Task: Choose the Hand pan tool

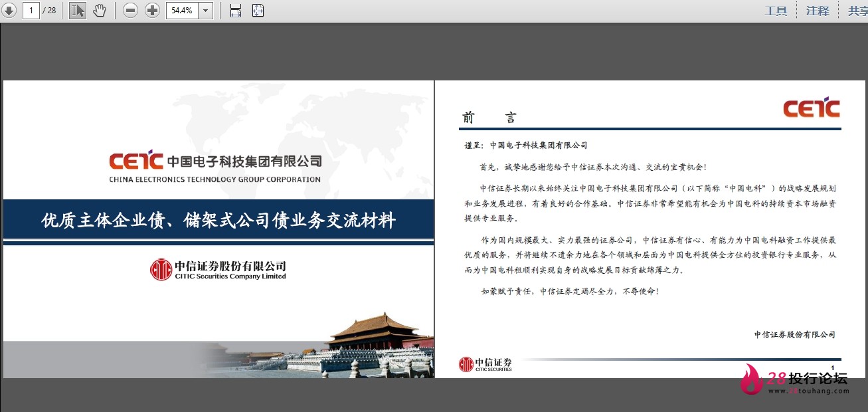Action: tap(100, 11)
